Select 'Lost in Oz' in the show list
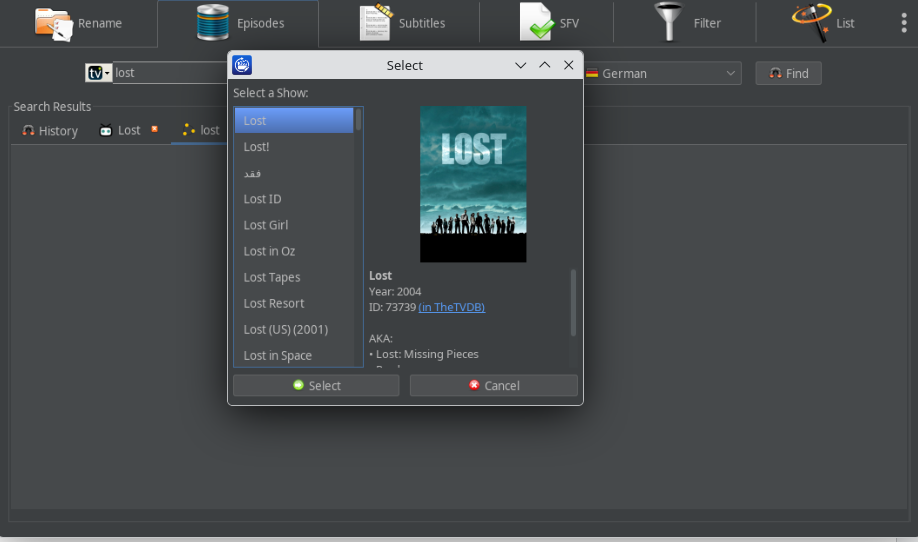This screenshot has width=918, height=542. [x=294, y=252]
